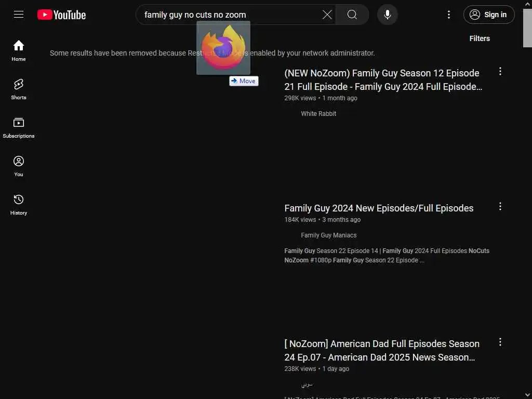Open History from sidebar
The height and width of the screenshot is (399, 532).
click(x=19, y=205)
